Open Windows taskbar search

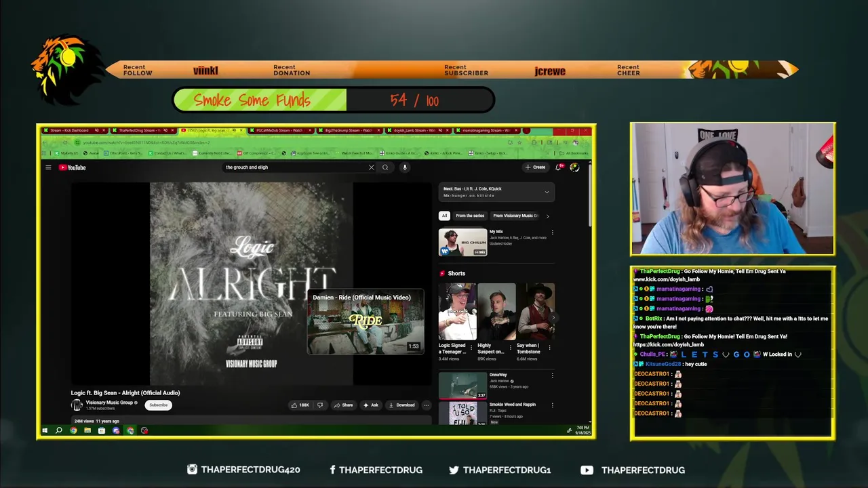[x=59, y=430]
